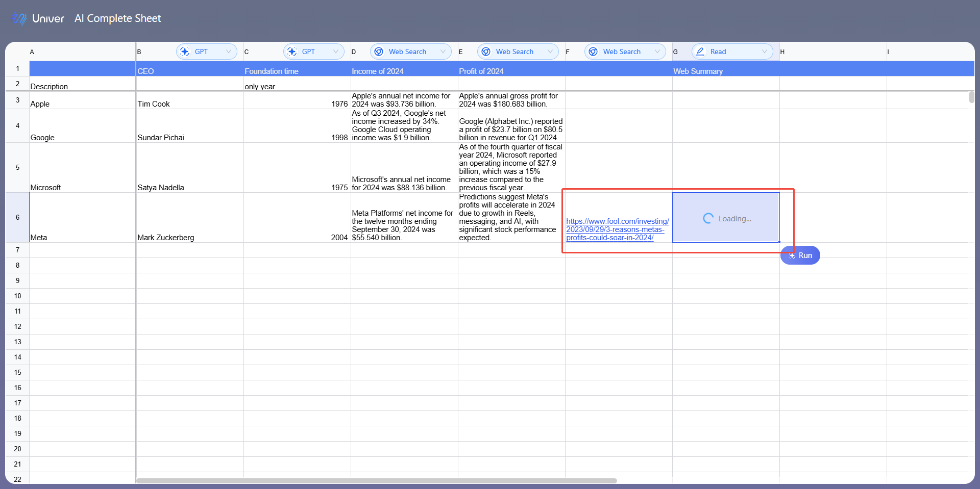Select the 'Foundation time' header cell
The width and height of the screenshot is (980, 489).
pos(297,69)
